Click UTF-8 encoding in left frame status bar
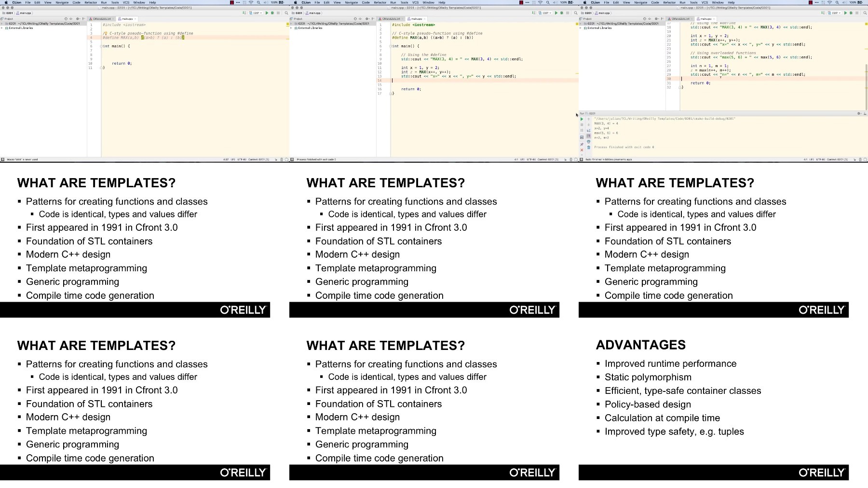Image resolution: width=868 pixels, height=488 pixels. click(x=242, y=159)
